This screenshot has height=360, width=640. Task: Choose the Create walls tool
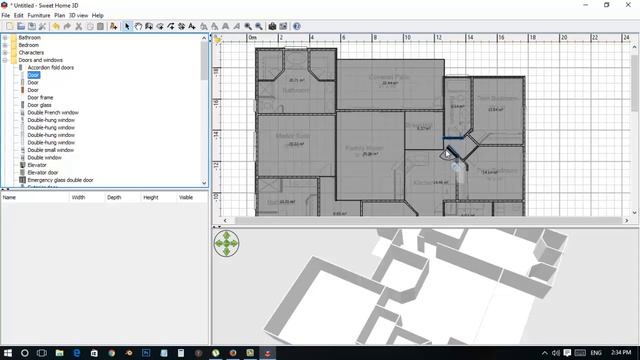pos(149,27)
